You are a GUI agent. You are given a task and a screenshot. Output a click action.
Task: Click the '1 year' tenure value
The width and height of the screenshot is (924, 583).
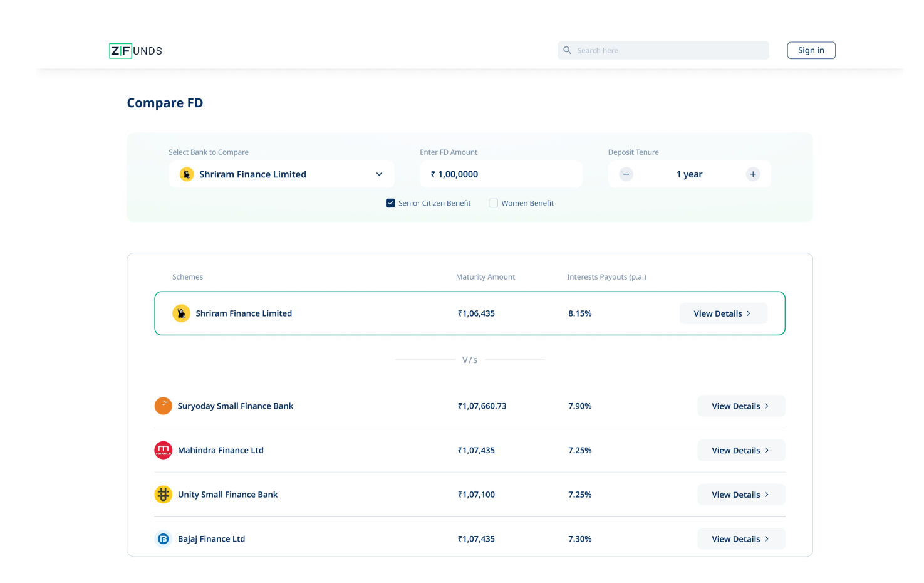(689, 174)
